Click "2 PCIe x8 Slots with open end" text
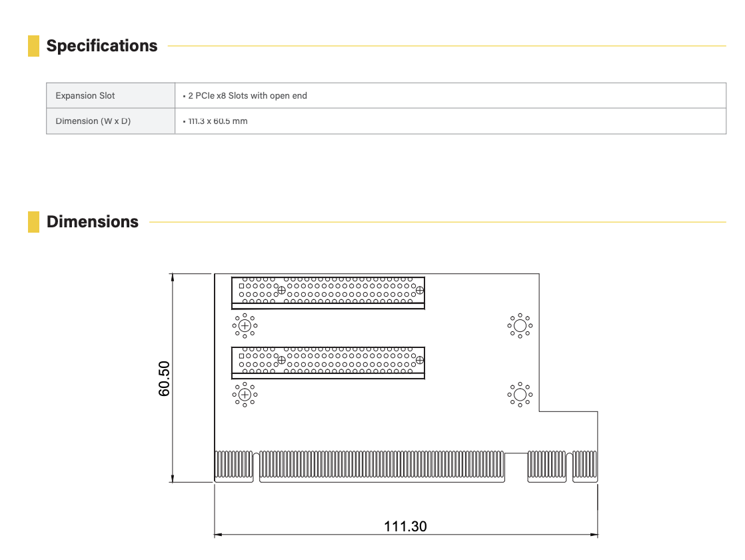745x560 pixels. [x=247, y=96]
